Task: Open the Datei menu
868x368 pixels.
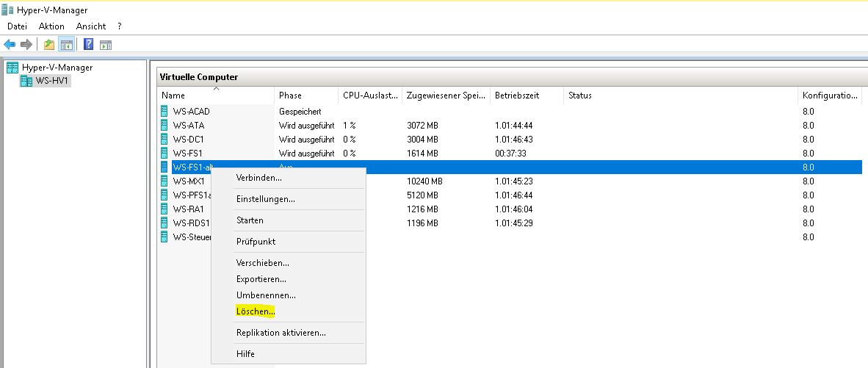Action: [17, 26]
